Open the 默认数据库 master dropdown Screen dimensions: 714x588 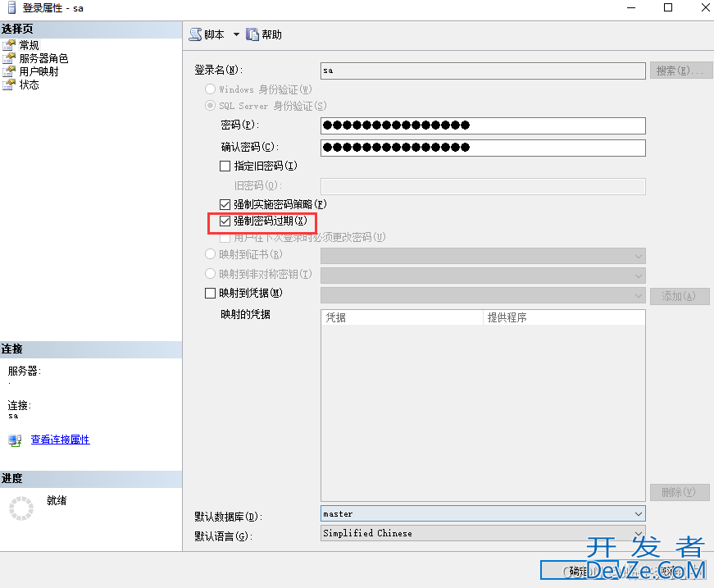click(x=483, y=513)
